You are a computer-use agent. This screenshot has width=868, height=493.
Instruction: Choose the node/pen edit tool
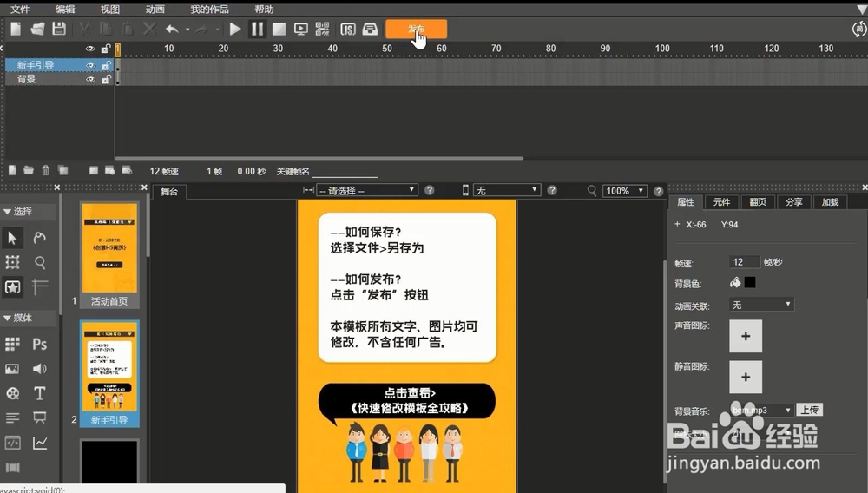pos(39,238)
